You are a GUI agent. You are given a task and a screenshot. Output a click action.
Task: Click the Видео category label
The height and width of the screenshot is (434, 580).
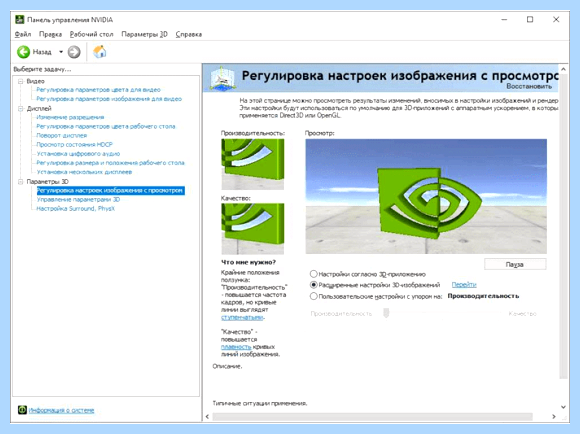pos(36,81)
